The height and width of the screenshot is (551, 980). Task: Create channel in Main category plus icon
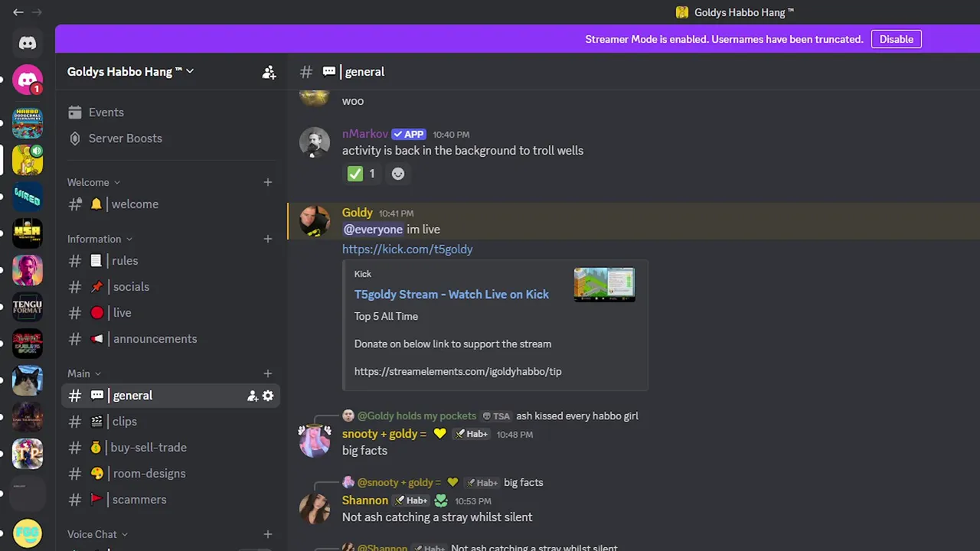[x=268, y=373]
